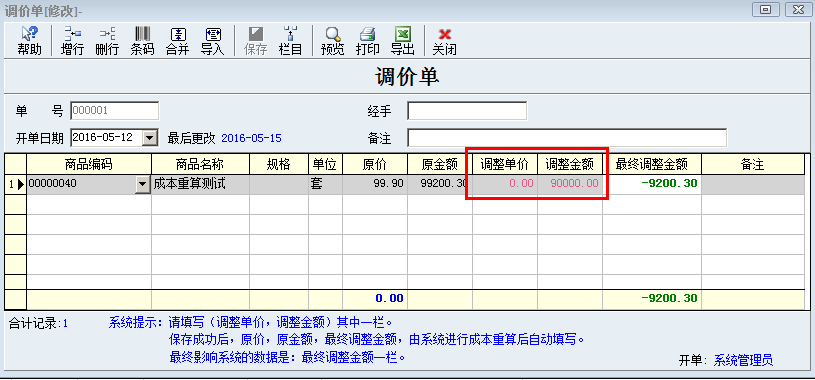Select the 原金额 column header
This screenshot has height=380, width=815.
pos(439,164)
